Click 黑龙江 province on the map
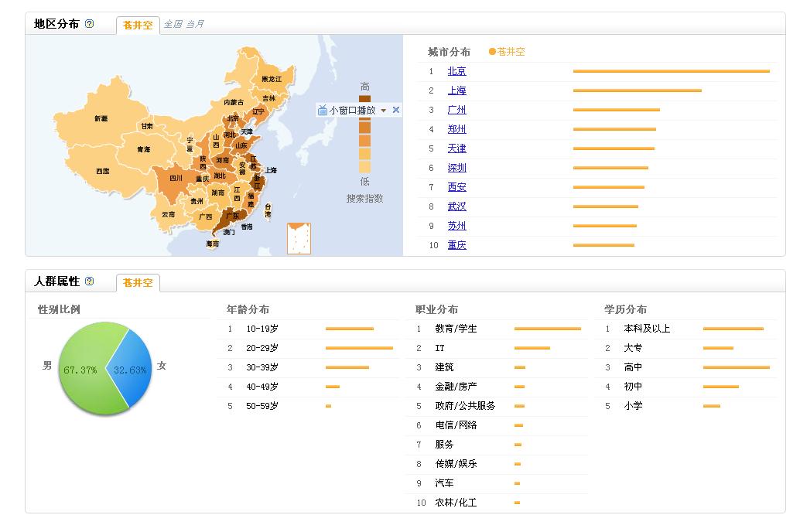 pos(272,79)
